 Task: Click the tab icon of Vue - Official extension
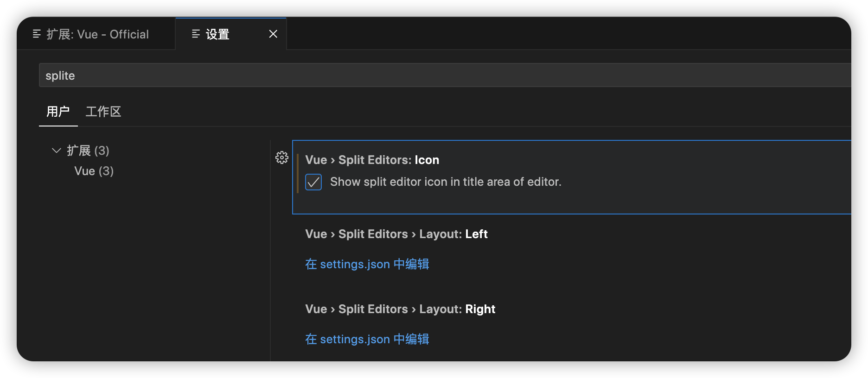click(37, 34)
